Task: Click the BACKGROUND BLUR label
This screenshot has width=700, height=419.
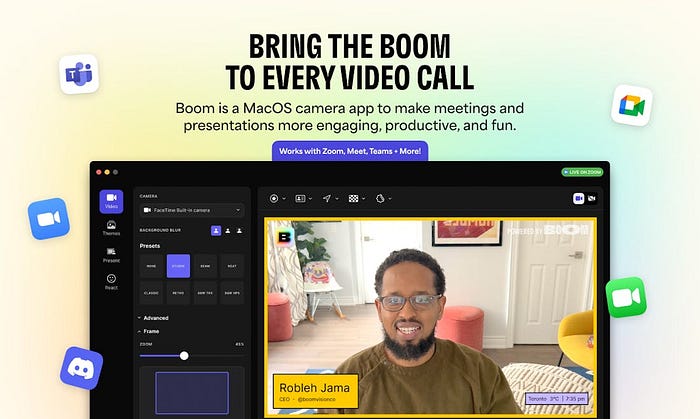Action: point(160,230)
